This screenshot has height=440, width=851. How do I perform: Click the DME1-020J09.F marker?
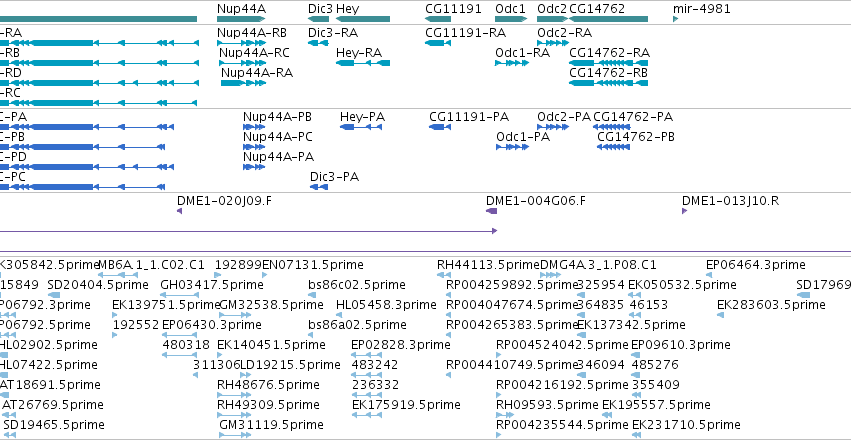[x=180, y=211]
